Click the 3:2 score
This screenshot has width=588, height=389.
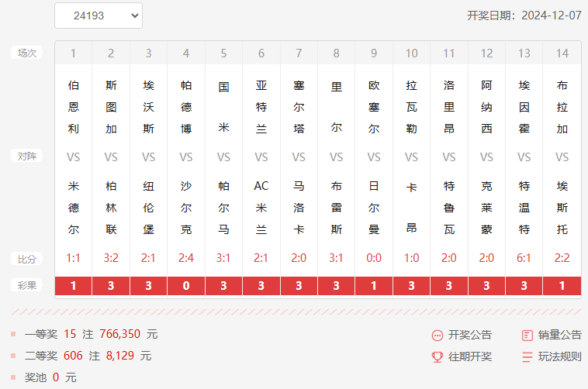point(111,258)
